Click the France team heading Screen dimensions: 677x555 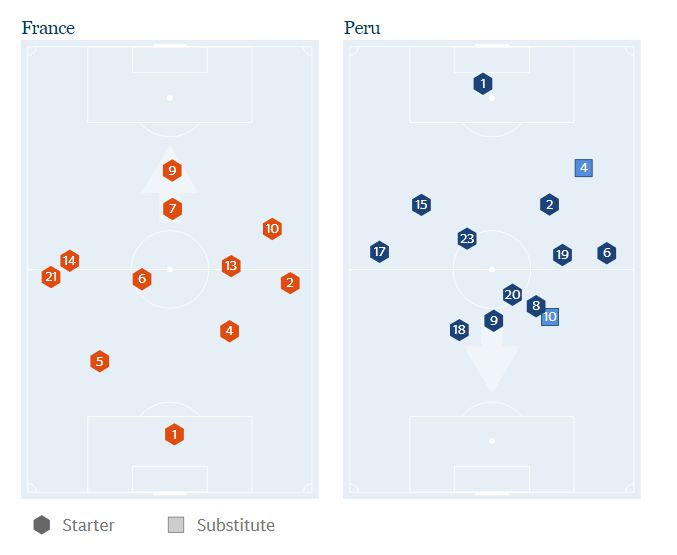(48, 28)
